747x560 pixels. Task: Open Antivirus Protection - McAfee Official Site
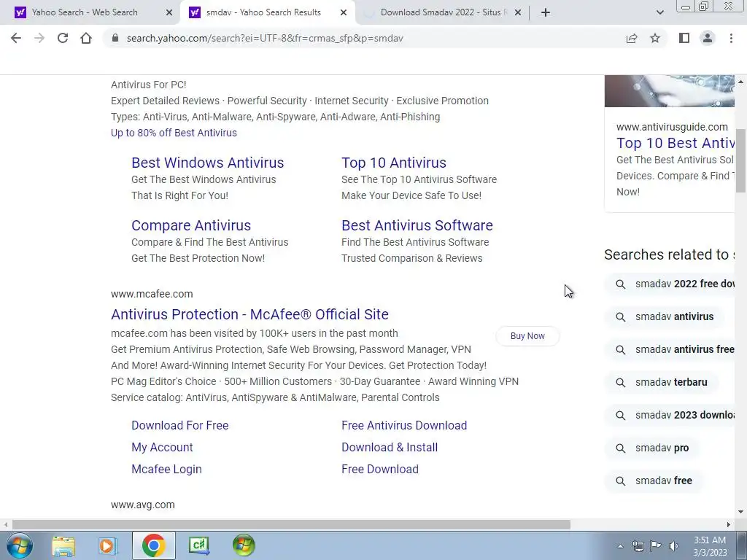(x=249, y=314)
